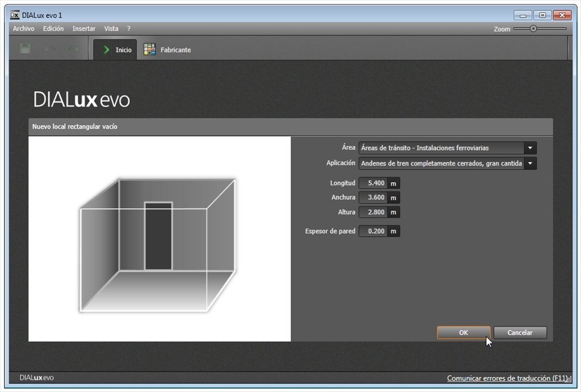Close the DIALux evo window
The width and height of the screenshot is (581, 392).
(x=562, y=15)
